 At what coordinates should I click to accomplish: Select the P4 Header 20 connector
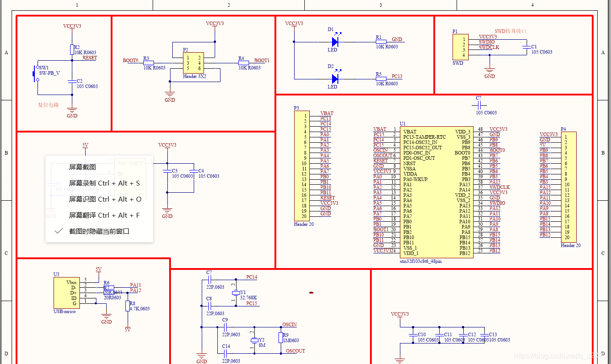569,187
